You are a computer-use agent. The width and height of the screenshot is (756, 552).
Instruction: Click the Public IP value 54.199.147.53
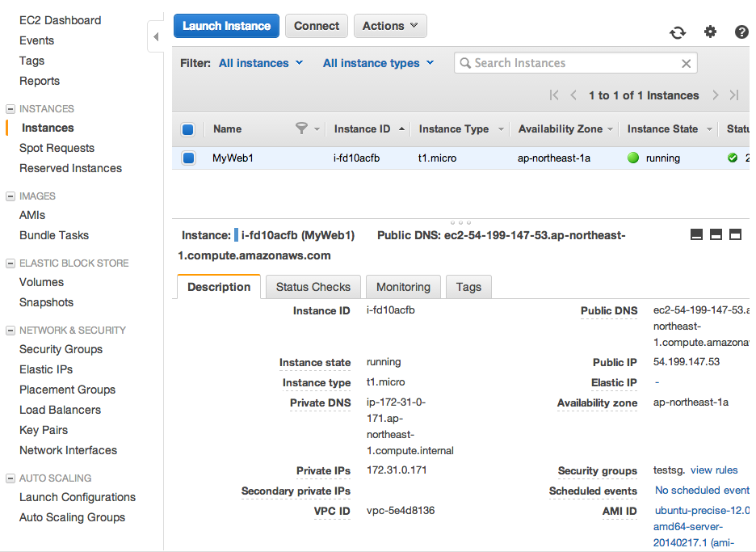tap(686, 362)
